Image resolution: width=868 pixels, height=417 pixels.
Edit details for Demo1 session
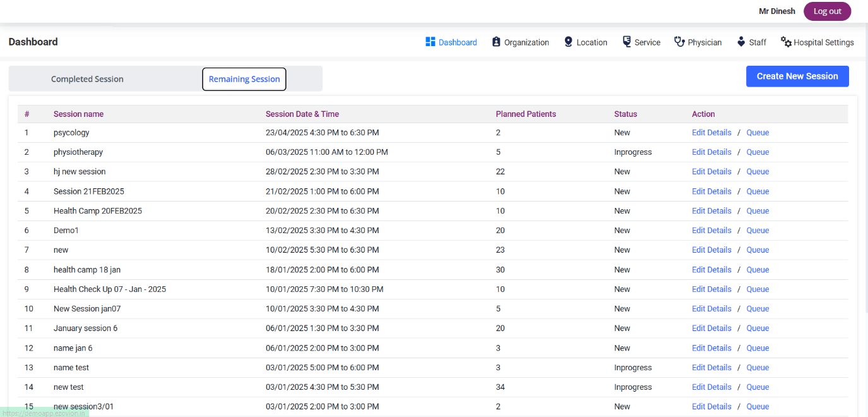pyautogui.click(x=711, y=231)
